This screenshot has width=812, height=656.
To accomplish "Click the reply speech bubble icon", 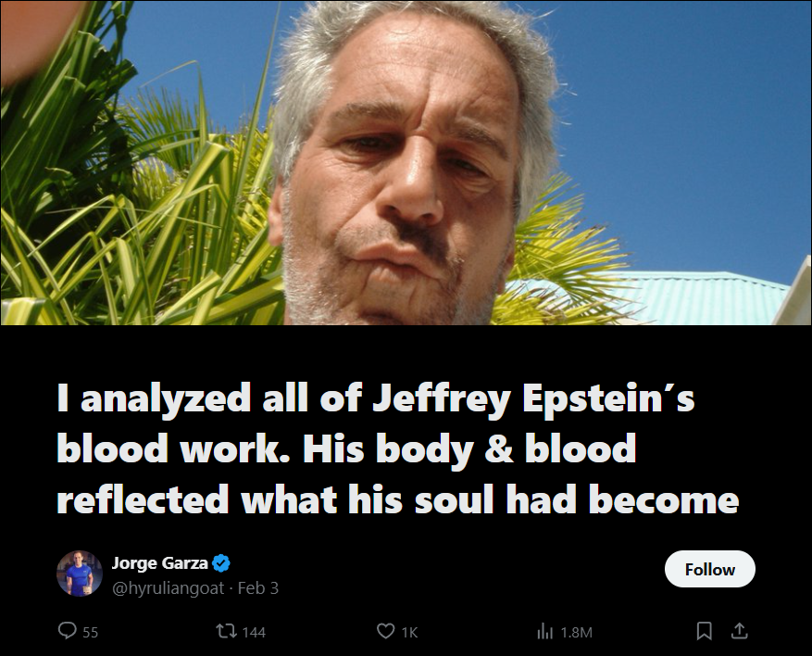I will tap(67, 631).
